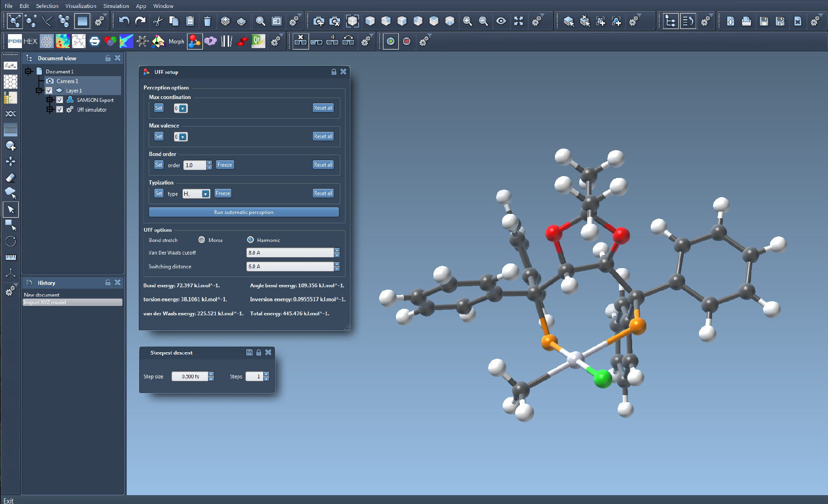Click the Undo arrow icon

pyautogui.click(x=124, y=21)
